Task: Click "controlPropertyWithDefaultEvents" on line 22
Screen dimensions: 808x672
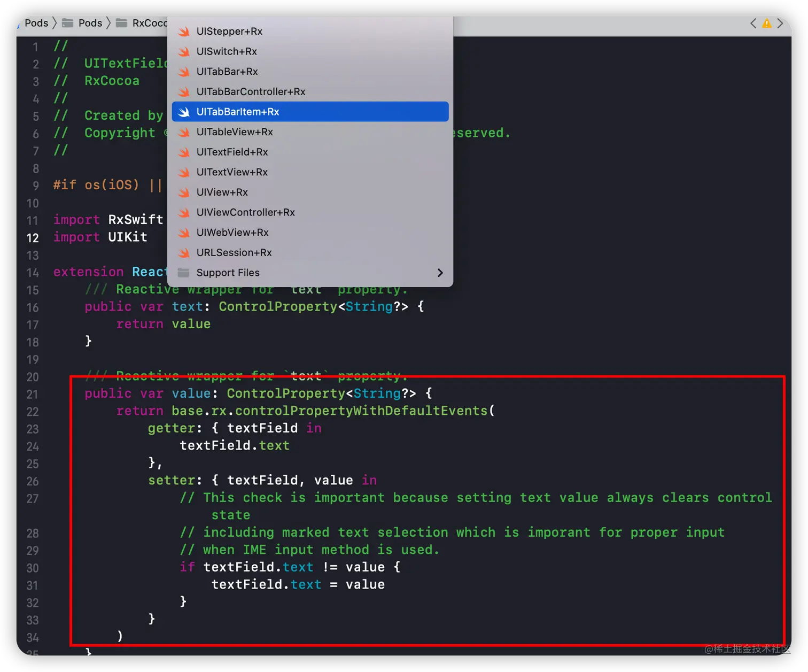Action: point(361,411)
